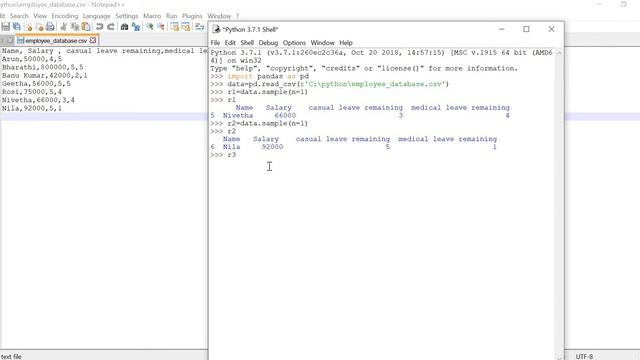Click the Paste clipboard icon in Notepad++
This screenshot has width=640, height=360.
tap(86, 27)
